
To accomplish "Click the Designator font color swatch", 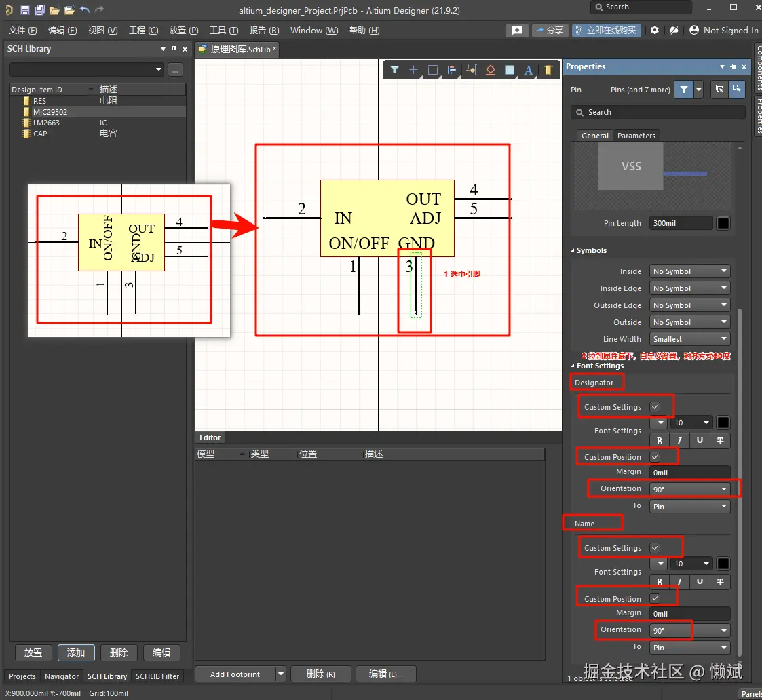I will [723, 423].
